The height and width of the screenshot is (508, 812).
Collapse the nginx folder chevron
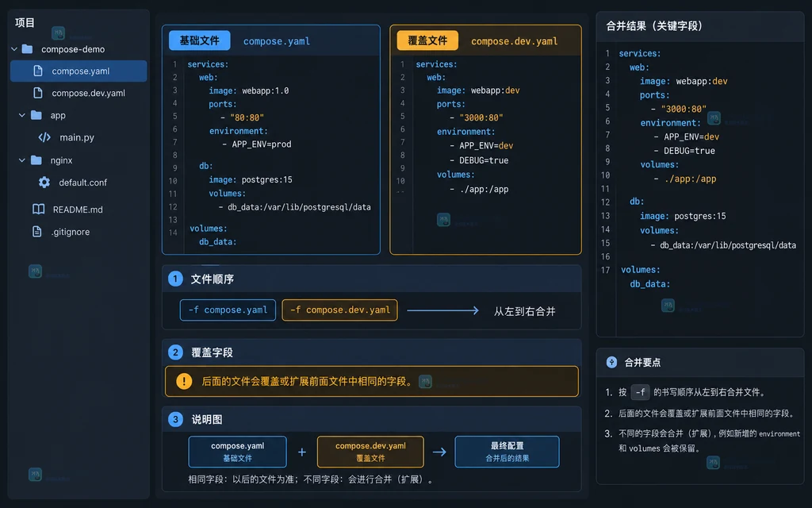[x=22, y=160]
